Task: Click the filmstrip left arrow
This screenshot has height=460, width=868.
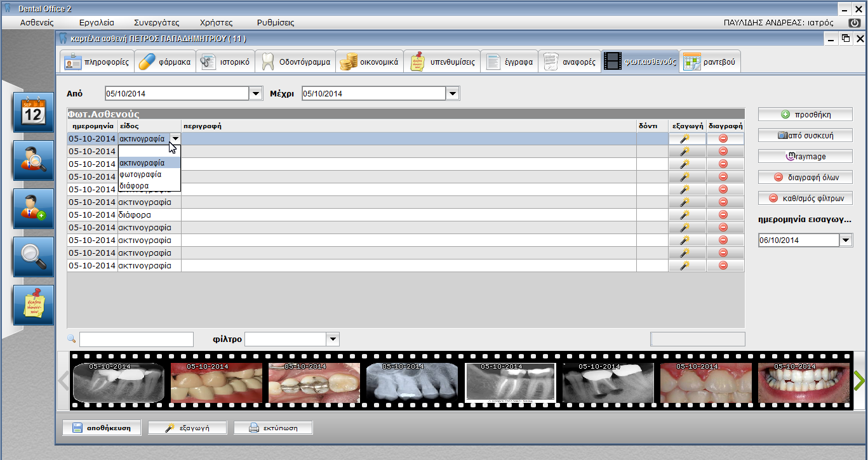Action: click(63, 381)
